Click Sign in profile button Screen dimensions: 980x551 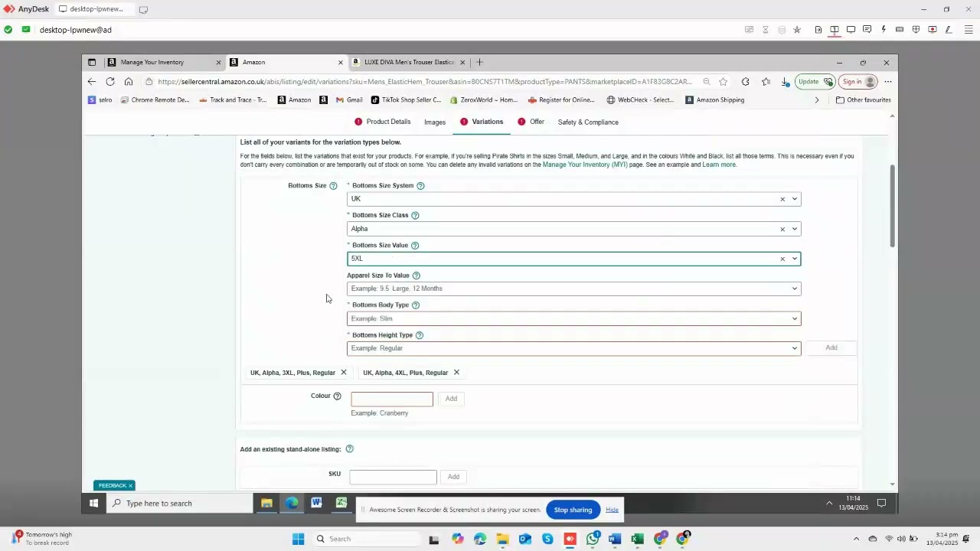point(857,82)
